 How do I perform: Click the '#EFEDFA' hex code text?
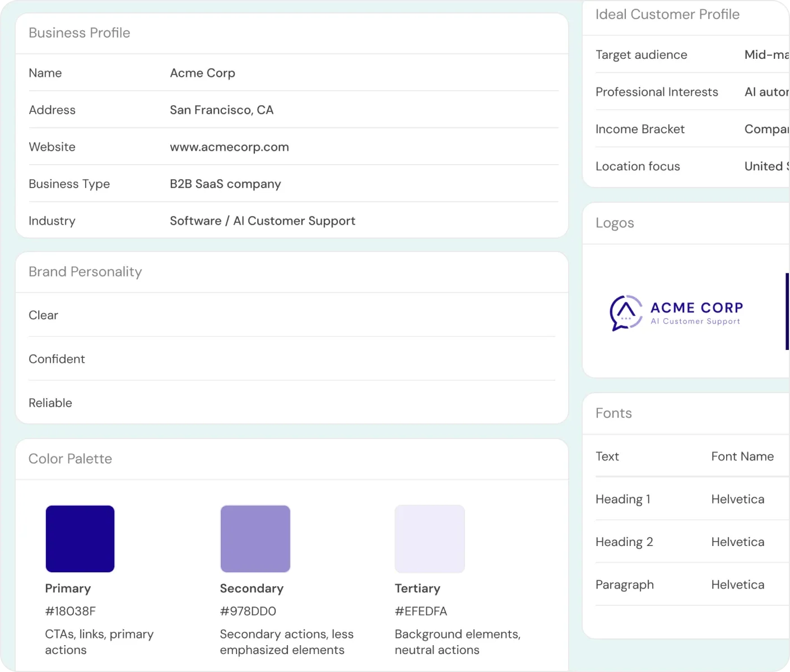pyautogui.click(x=421, y=611)
